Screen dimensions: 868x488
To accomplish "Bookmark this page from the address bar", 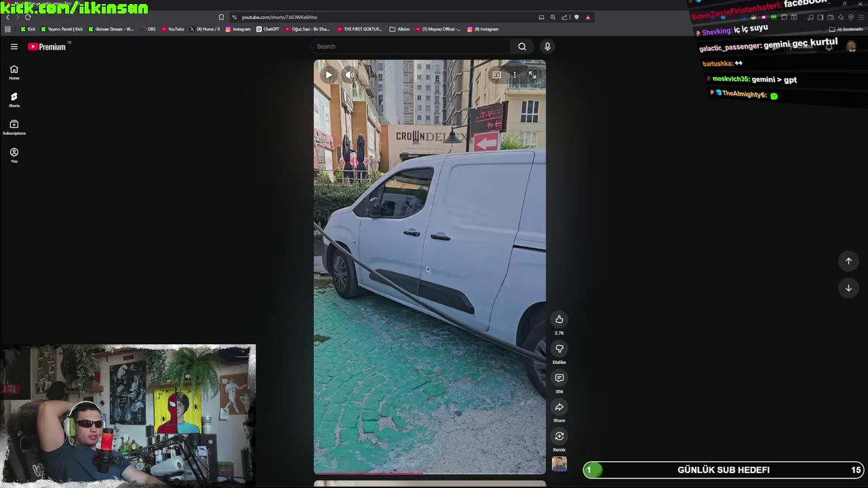I will pyautogui.click(x=221, y=17).
